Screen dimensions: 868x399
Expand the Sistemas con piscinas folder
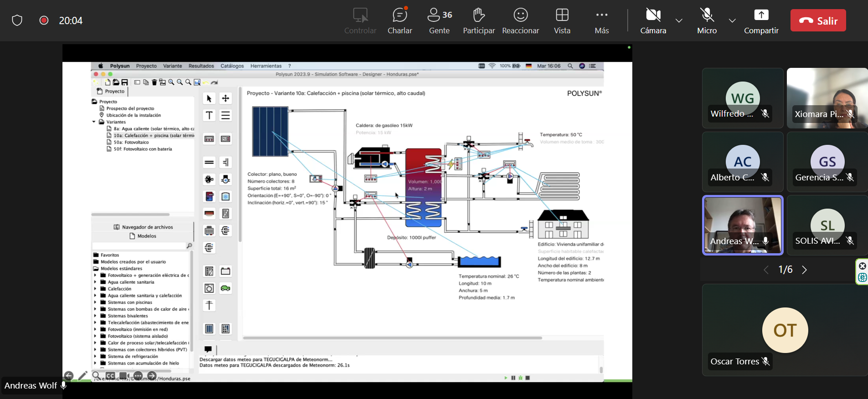95,302
